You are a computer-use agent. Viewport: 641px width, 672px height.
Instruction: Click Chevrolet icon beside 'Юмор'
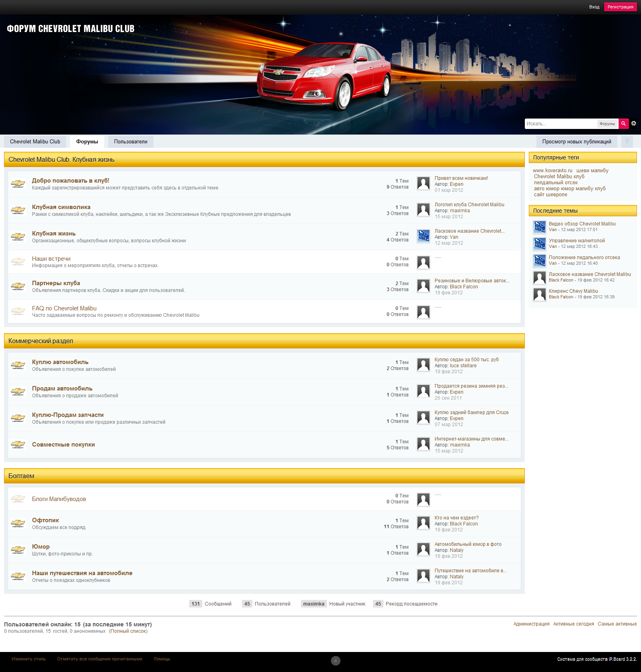pyautogui.click(x=18, y=550)
